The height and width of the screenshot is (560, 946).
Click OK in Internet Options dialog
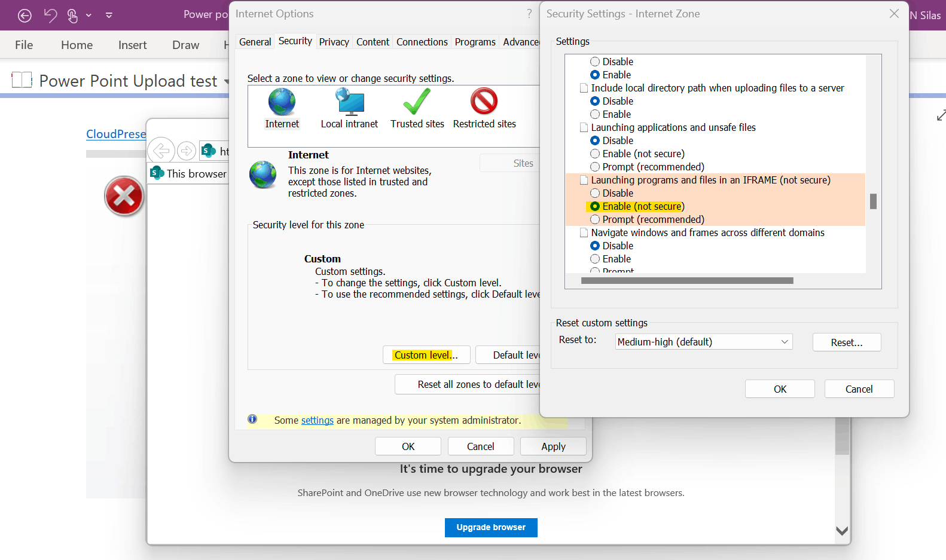click(x=408, y=446)
